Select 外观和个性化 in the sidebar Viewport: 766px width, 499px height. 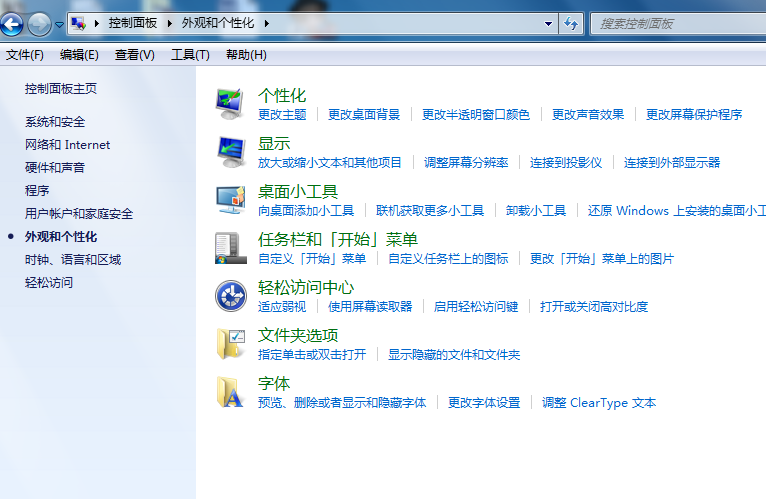[61, 237]
